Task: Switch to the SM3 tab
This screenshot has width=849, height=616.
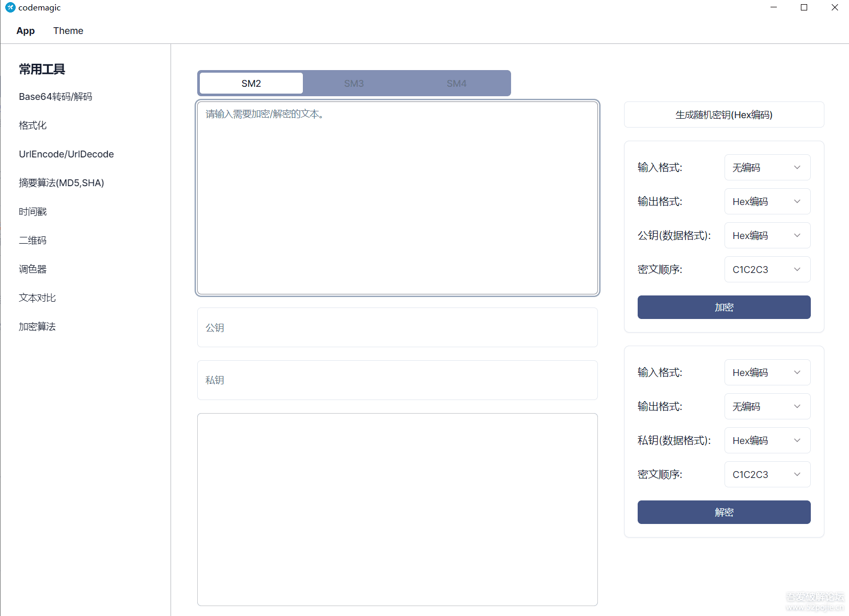Action: pos(354,83)
